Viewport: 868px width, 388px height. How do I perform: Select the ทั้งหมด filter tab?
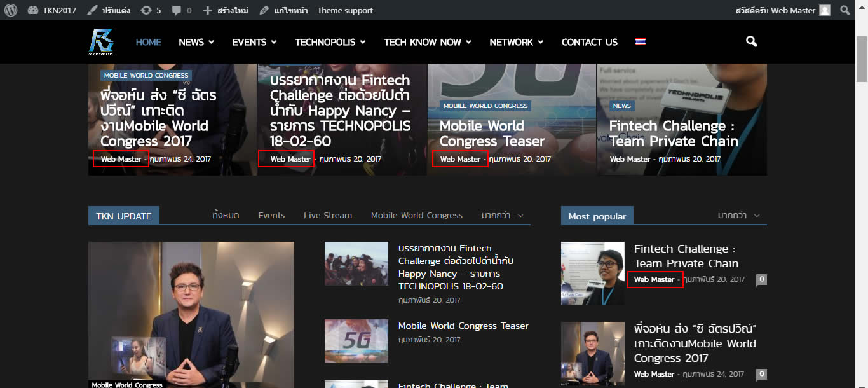226,215
